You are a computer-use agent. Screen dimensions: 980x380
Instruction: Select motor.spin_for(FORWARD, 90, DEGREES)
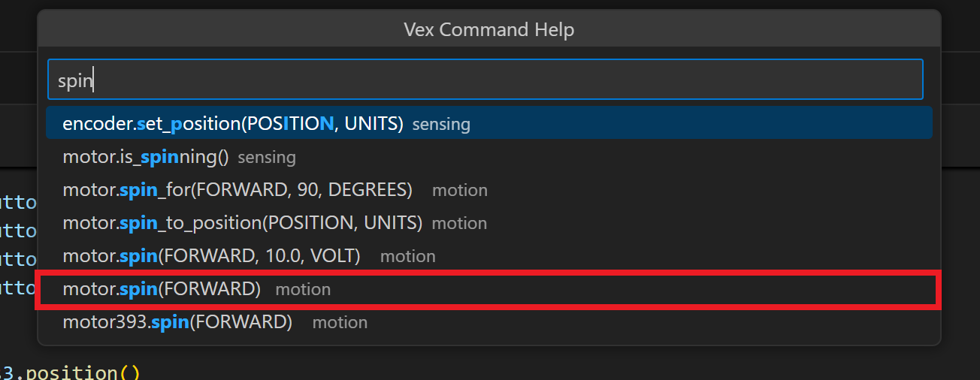(237, 190)
